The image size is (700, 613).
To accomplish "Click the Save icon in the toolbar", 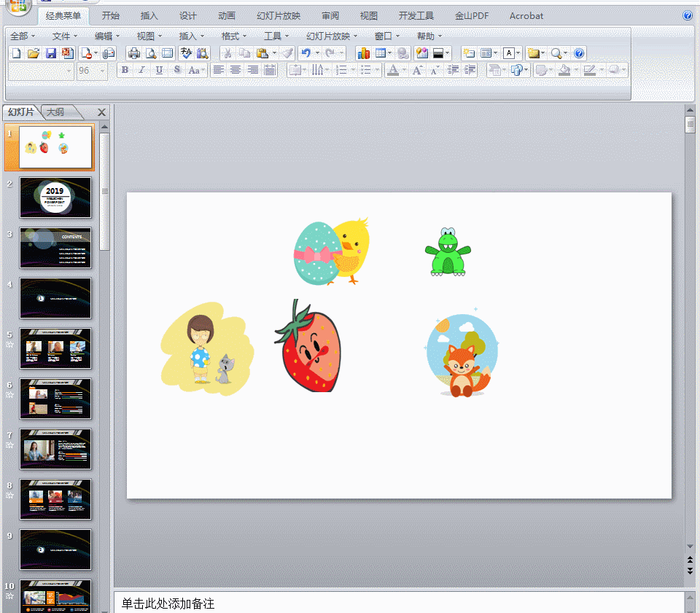I will pyautogui.click(x=51, y=52).
